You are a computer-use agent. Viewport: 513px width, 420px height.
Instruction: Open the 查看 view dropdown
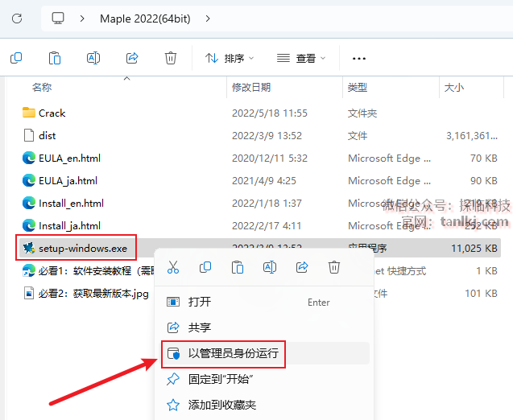point(301,59)
